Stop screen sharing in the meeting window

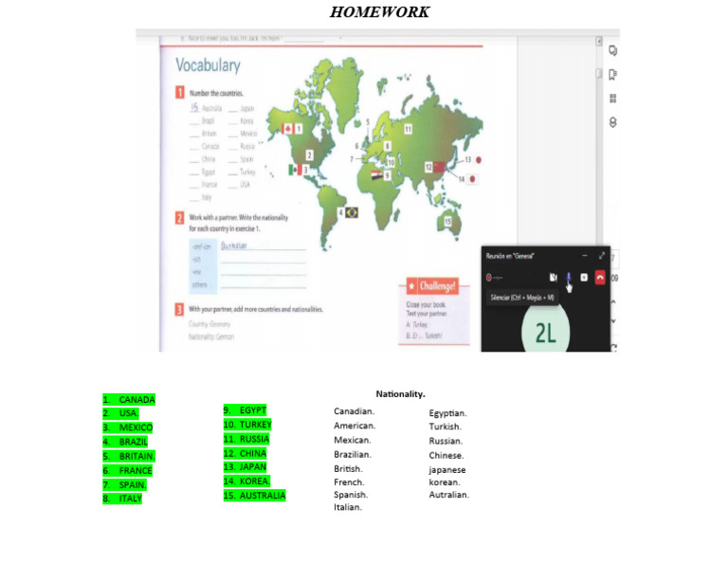pyautogui.click(x=584, y=277)
